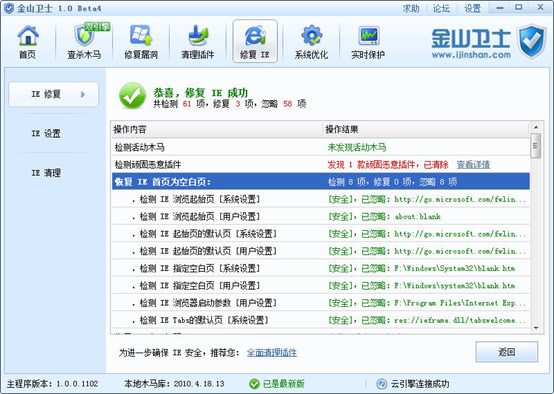Click the 查看详情 details link
Image resolution: width=554 pixels, height=394 pixels.
pos(473,165)
